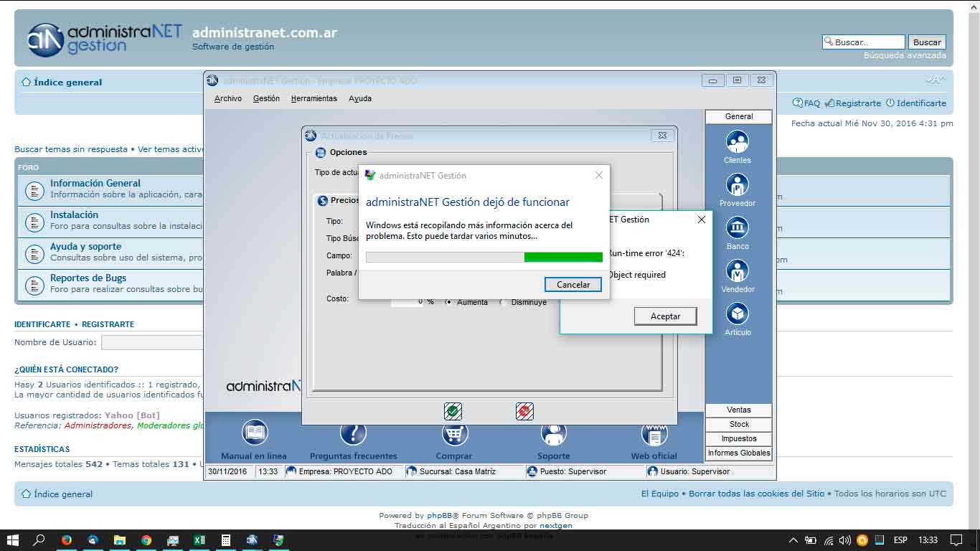Click Buscar temas sin respuesta link
The image size is (980, 551).
pos(71,149)
